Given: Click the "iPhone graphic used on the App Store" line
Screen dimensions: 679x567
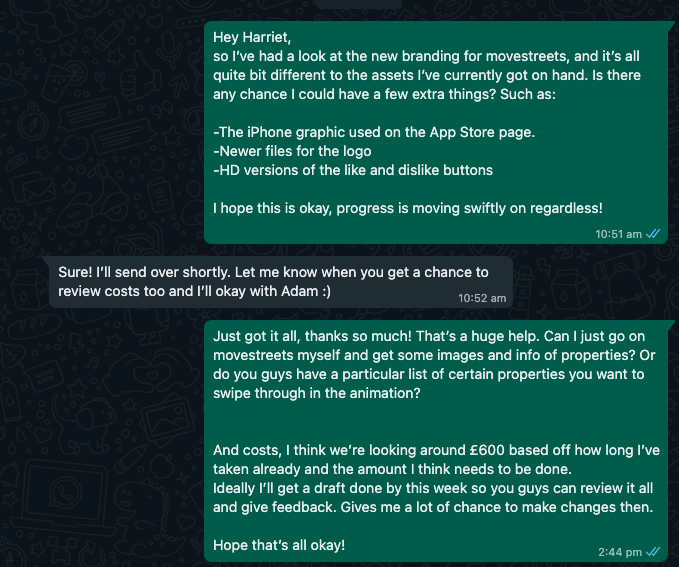Looking at the screenshot, I should point(374,132).
